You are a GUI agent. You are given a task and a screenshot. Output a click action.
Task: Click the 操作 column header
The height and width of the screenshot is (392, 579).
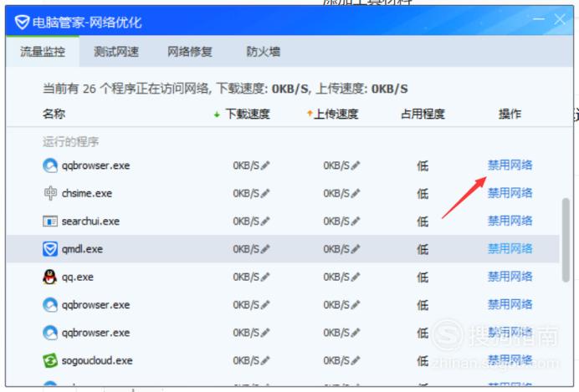point(510,114)
